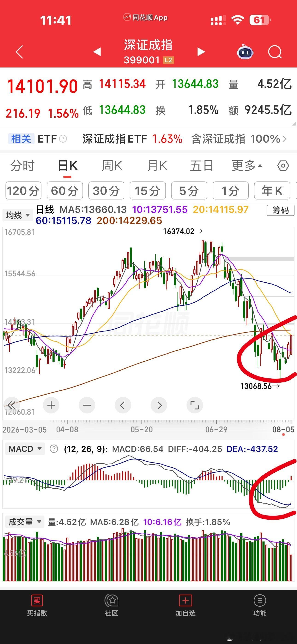Tap the L2 level badge

click(168, 60)
